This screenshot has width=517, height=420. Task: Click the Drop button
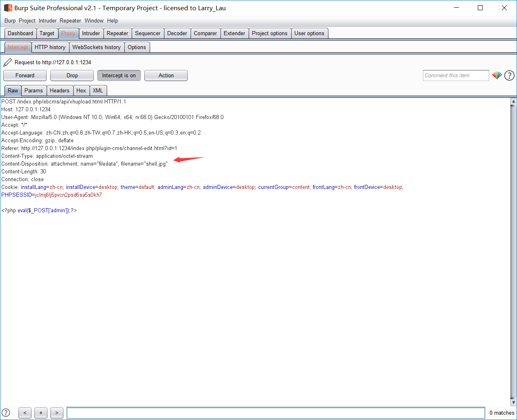click(x=72, y=75)
